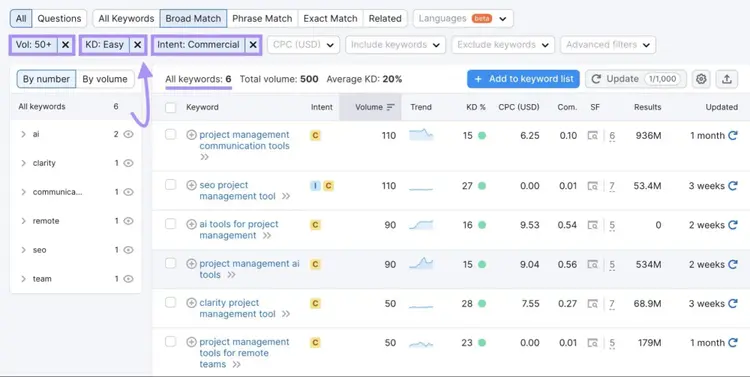Open SERP view icon for remote teams keyword

[593, 343]
